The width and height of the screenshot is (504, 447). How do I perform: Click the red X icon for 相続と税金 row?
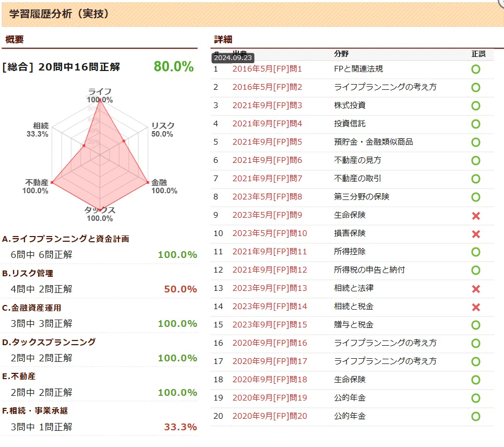click(476, 308)
